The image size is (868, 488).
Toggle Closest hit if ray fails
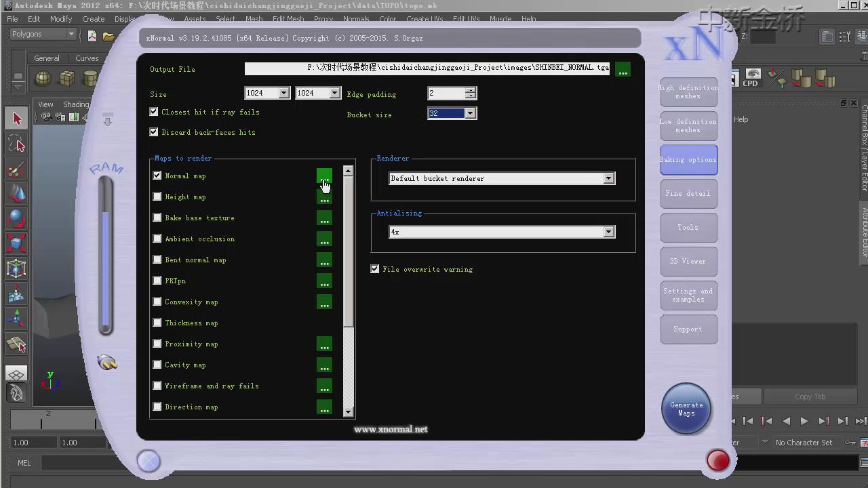154,112
